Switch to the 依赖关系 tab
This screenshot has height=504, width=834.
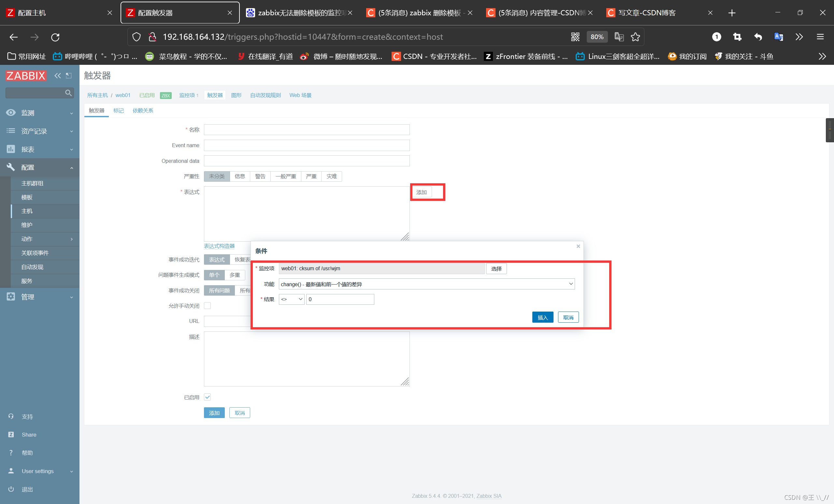143,111
